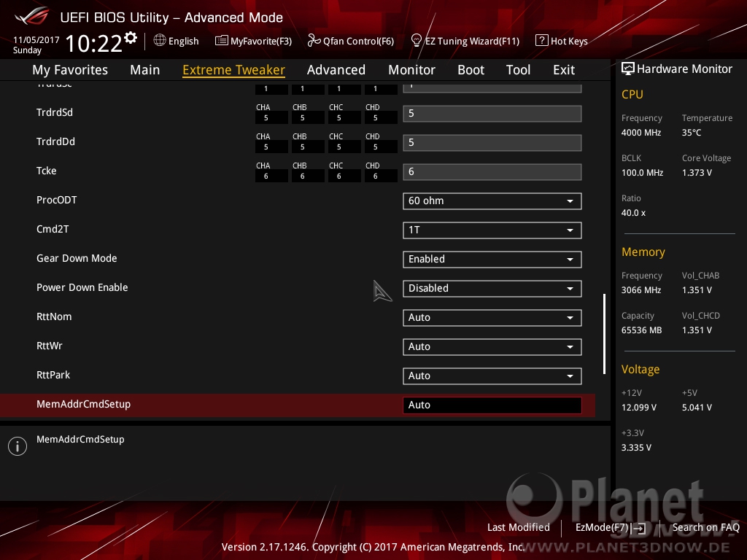
Task: Click the 11/05/2017 date text
Action: pyautogui.click(x=36, y=40)
